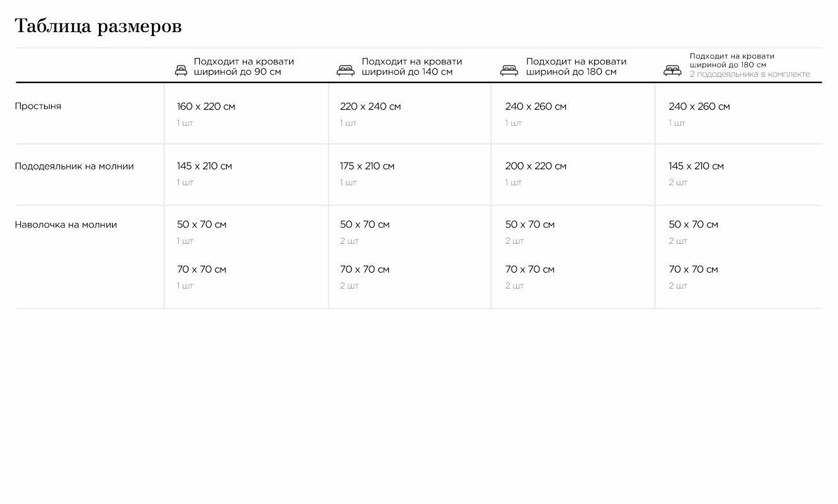Click the 175 x 210 см duvet cover size
This screenshot has height=504, width=838.
(x=367, y=166)
